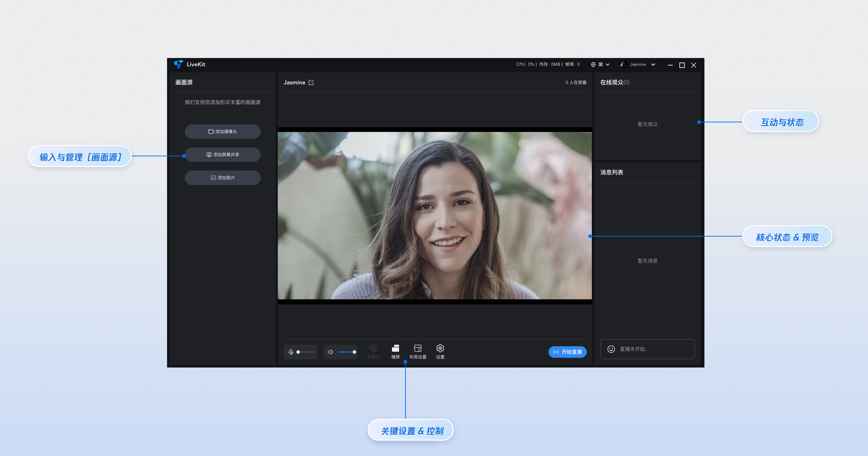
Task: Click the LiveKit logo
Action: click(178, 64)
